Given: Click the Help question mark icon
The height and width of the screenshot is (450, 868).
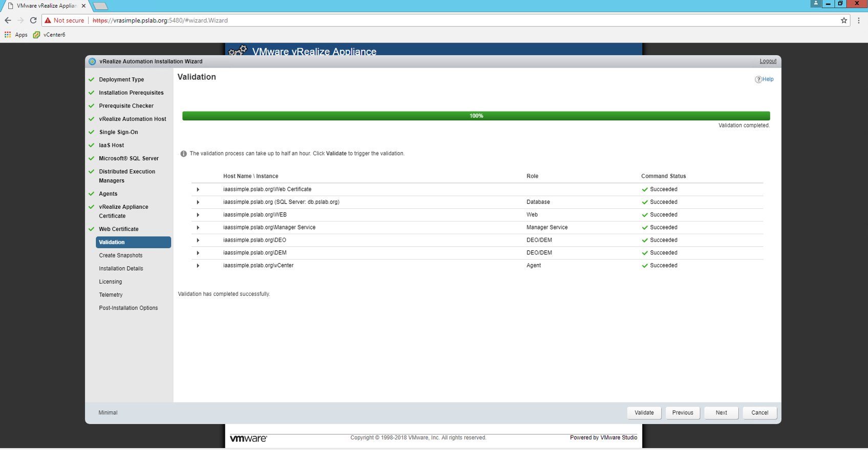Looking at the screenshot, I should click(x=758, y=79).
